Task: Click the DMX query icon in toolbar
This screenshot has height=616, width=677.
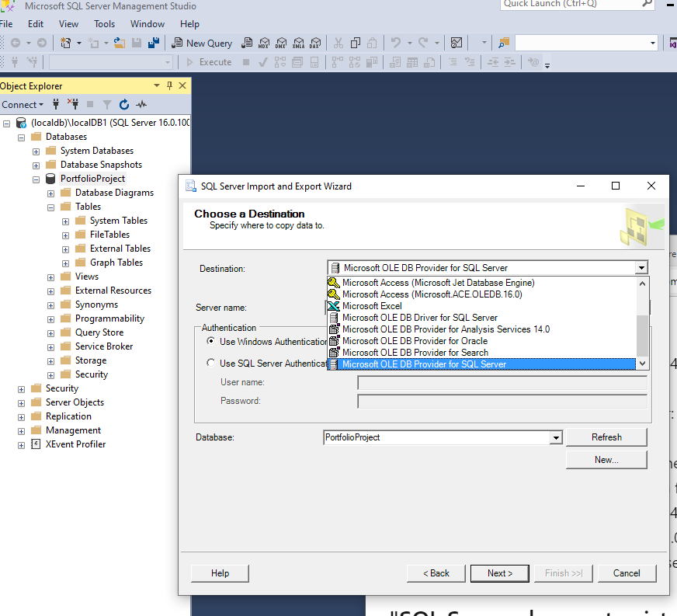Action: pyautogui.click(x=281, y=43)
